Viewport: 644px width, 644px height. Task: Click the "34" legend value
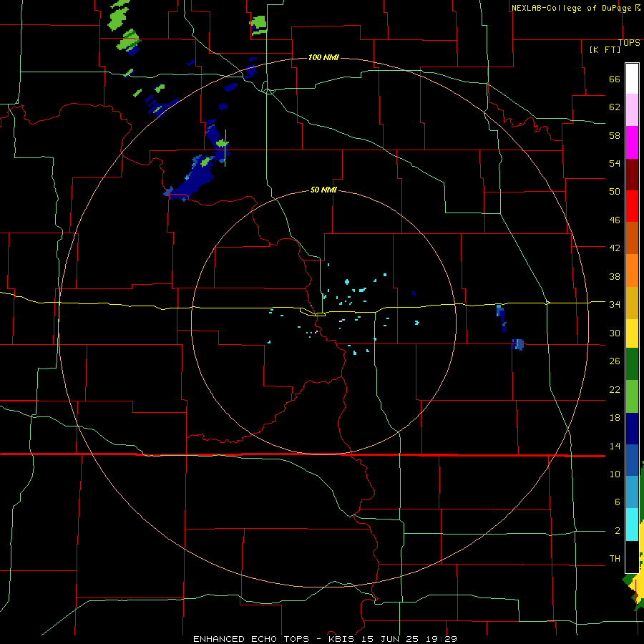615,304
